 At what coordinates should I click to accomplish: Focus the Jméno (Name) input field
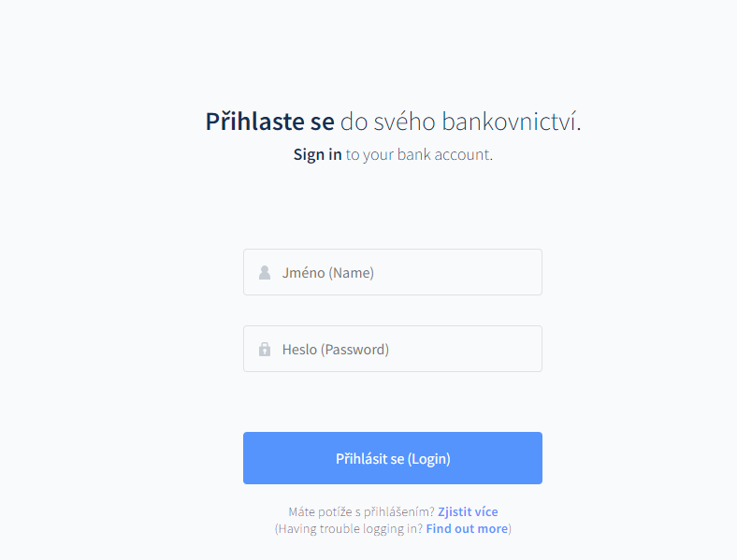(x=393, y=272)
